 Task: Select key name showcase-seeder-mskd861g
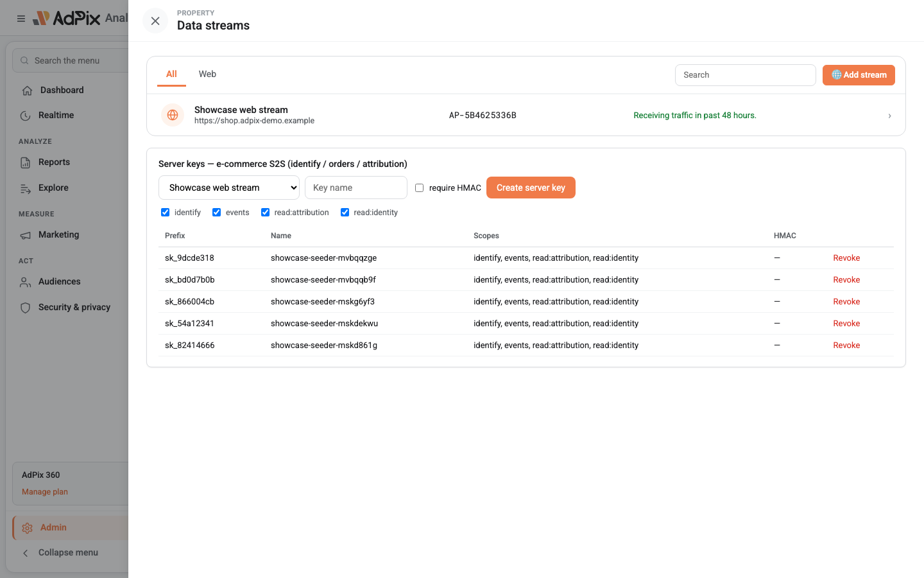pos(324,346)
